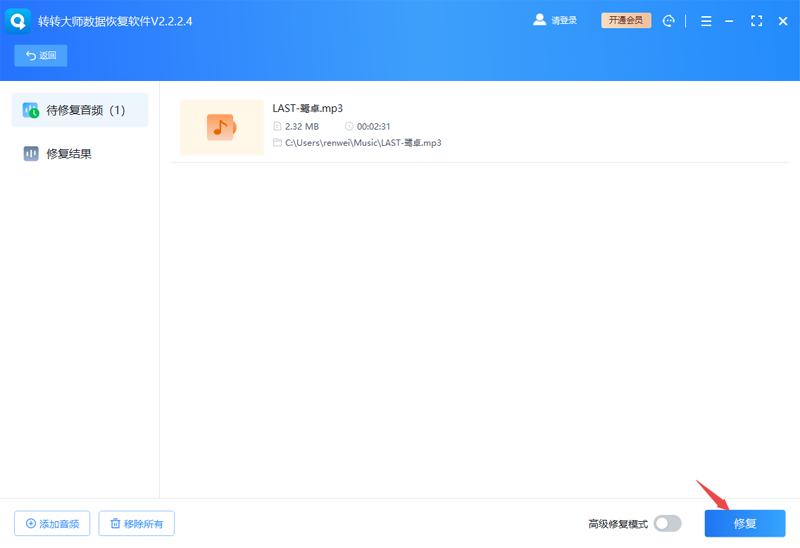800x548 pixels.
Task: Minimize the application window
Action: (x=729, y=21)
